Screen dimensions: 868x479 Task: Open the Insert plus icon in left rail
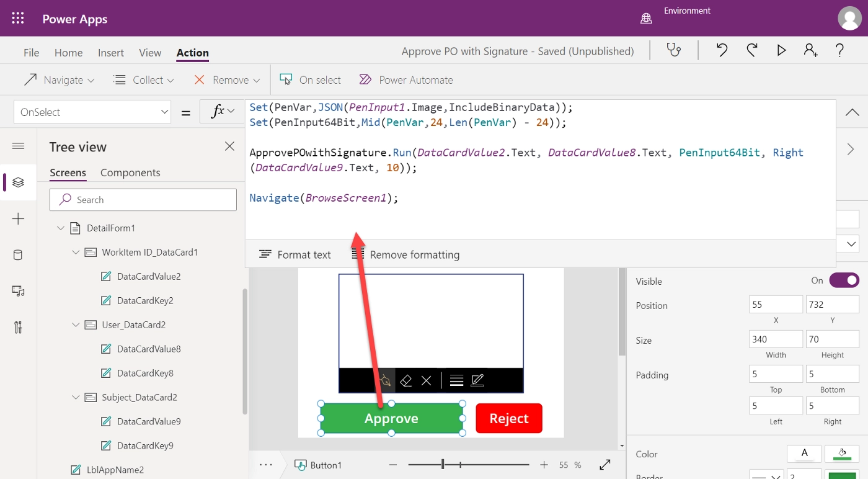click(x=18, y=218)
